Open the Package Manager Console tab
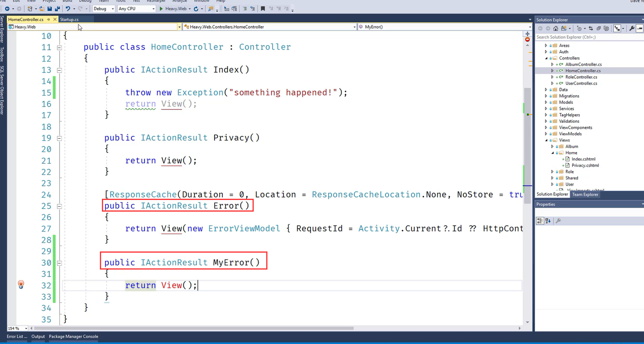Screen dimensions: 644x344 click(74, 336)
